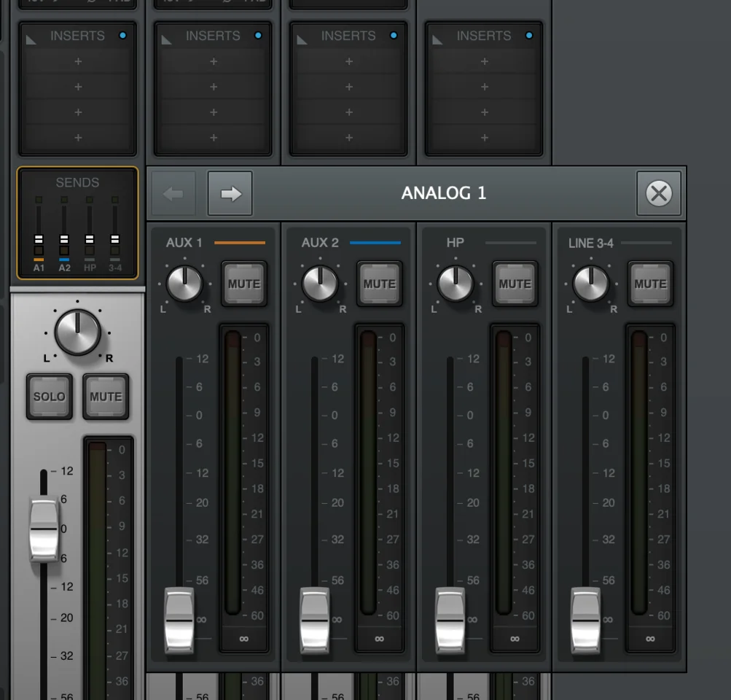
Task: Mute the LINE 3-4 send
Action: [650, 284]
